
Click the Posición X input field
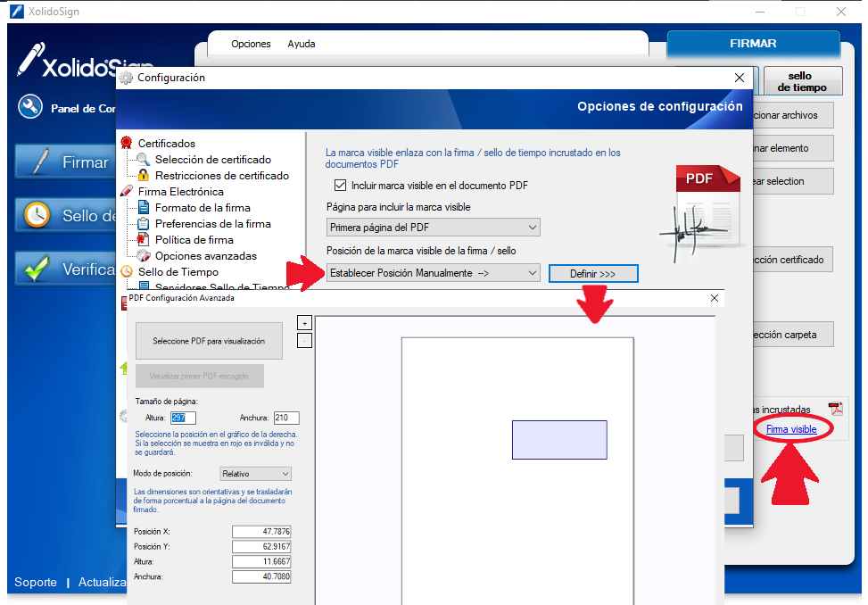tap(260, 532)
